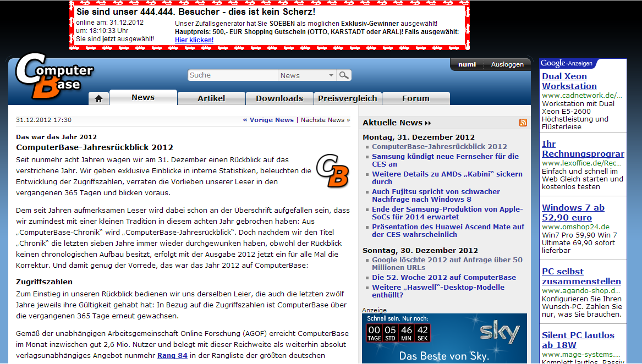Open 'Ihr Rechnungsprogramm' ad link
This screenshot has width=642, height=364.
[583, 149]
